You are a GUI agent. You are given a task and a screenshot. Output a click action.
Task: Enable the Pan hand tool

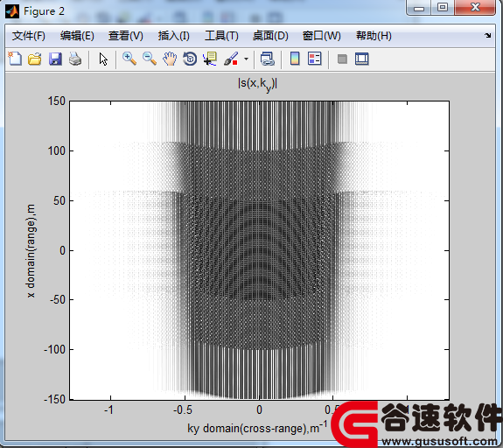point(170,59)
